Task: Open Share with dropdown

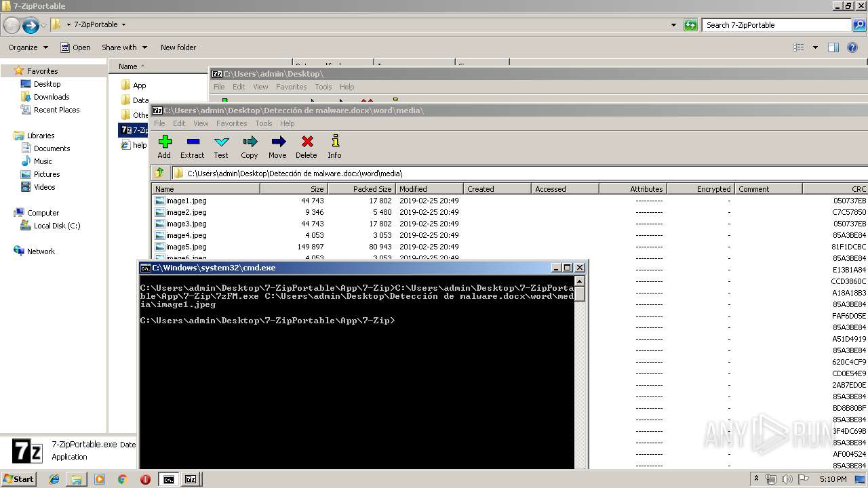Action: click(x=124, y=47)
